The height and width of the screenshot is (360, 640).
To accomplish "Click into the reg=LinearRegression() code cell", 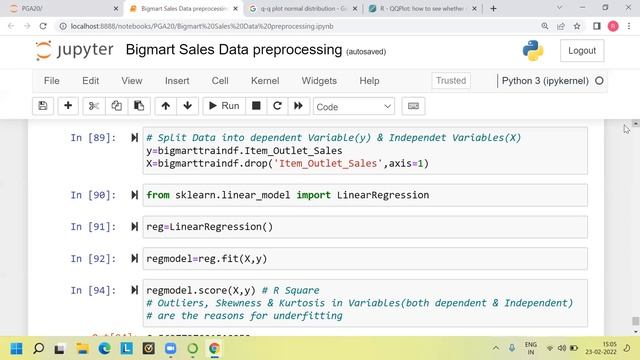I will pos(365,227).
